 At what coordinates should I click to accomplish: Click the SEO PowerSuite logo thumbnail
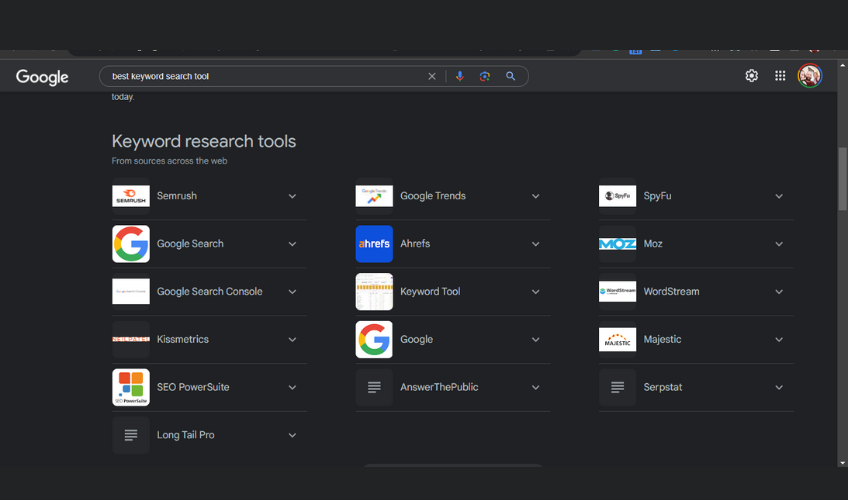[131, 387]
